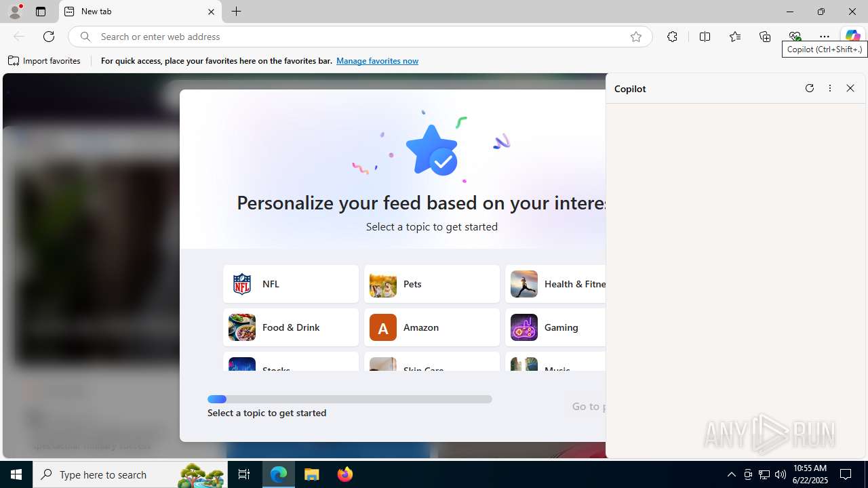
Task: Click the taskbar search box
Action: pos(130,474)
